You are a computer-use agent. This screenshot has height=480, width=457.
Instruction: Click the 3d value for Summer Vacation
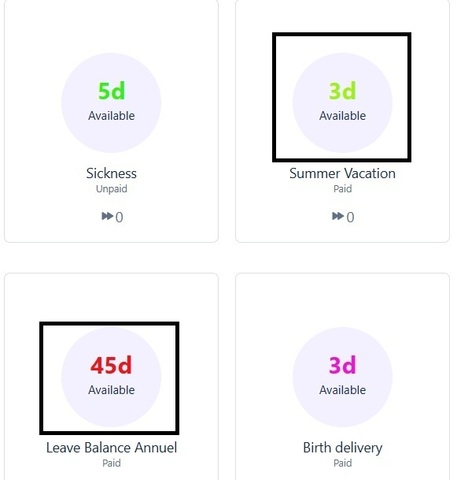tap(342, 91)
